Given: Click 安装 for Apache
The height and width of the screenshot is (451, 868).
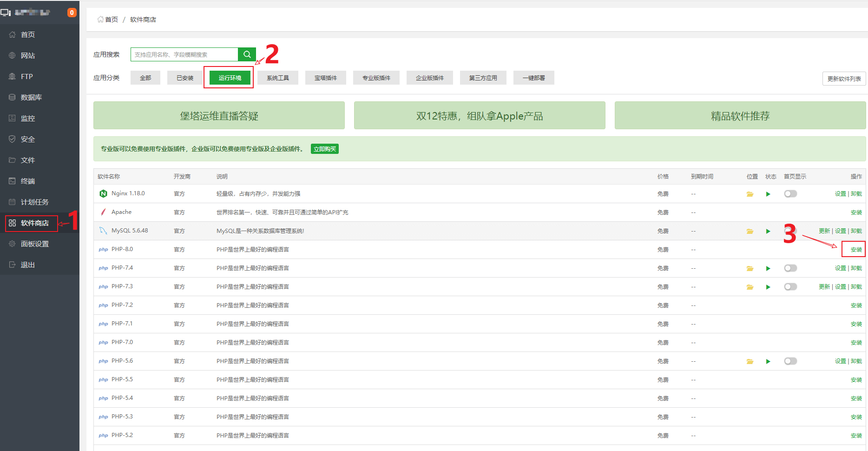Looking at the screenshot, I should [856, 212].
